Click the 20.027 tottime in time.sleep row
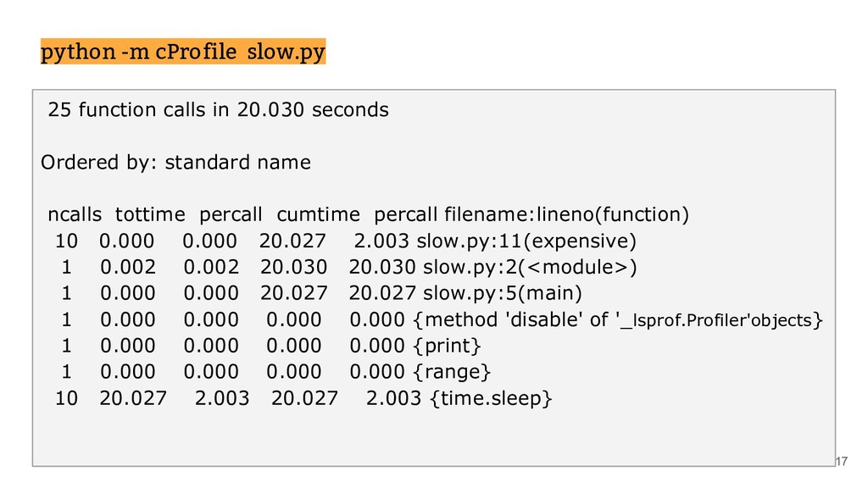 click(133, 398)
